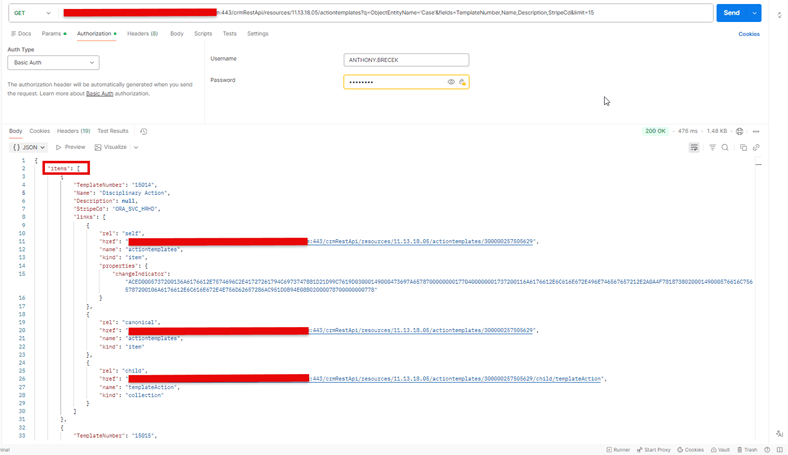Click the Visualize button
This screenshot has height=455, width=788.
(111, 147)
